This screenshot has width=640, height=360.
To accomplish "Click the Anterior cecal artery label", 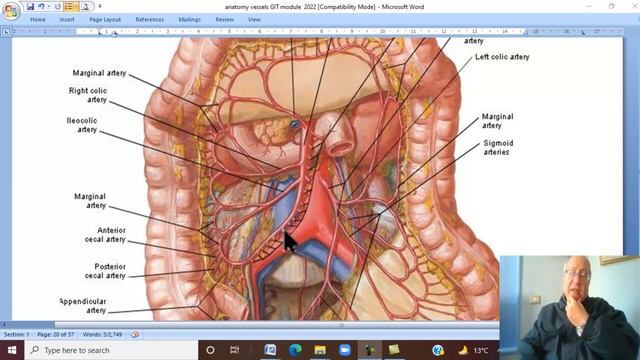I will [105, 235].
